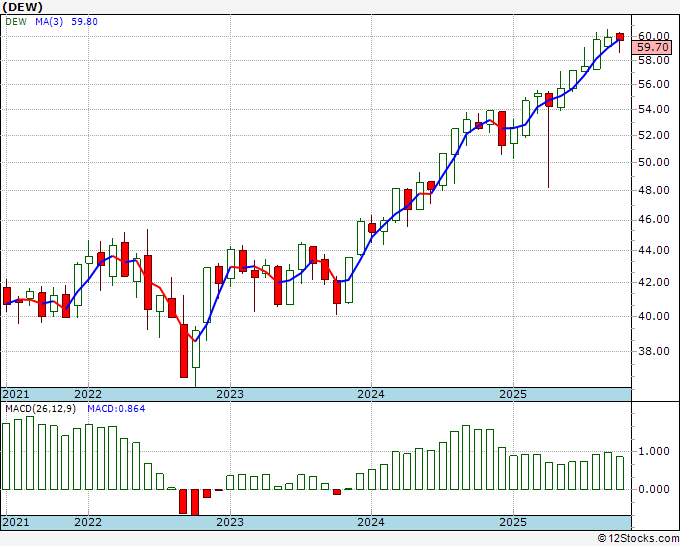Click the (DEW) ticker title

[x=23, y=7]
